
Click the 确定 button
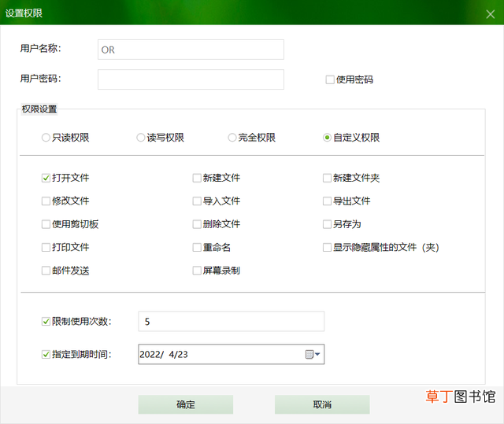point(186,404)
